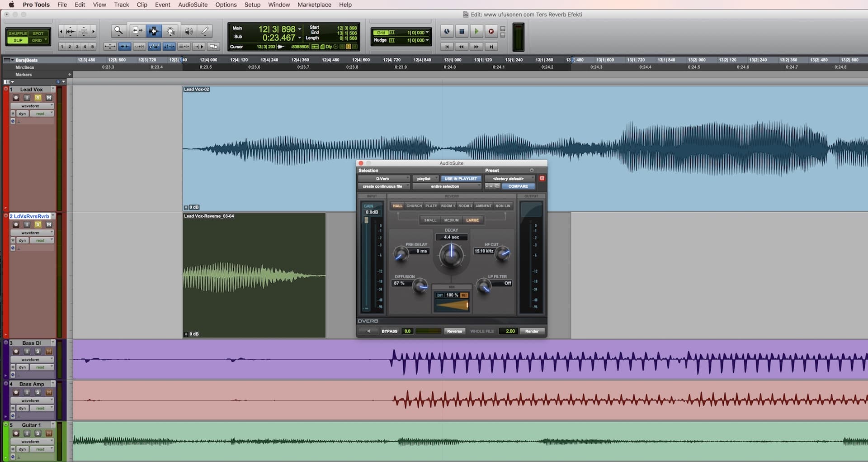The height and width of the screenshot is (462, 868).
Task: Choose the Grabber hand tool
Action: pos(170,31)
